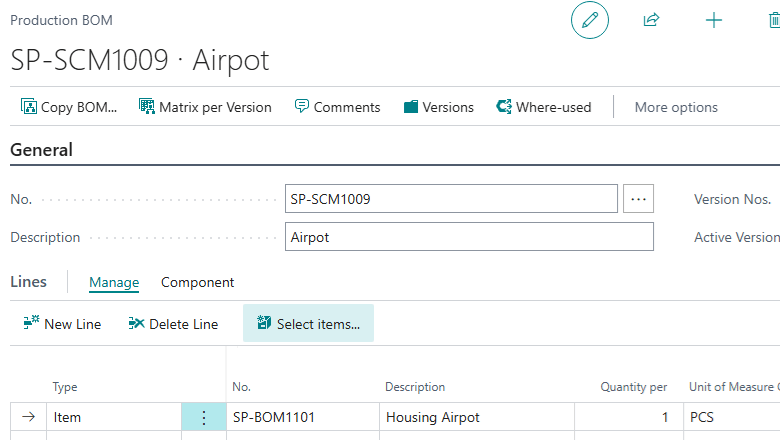
Task: Click Delete Line button
Action: (173, 324)
